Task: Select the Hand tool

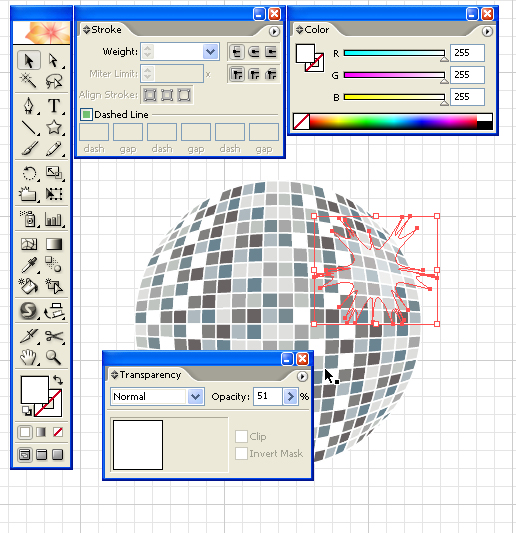Action: coord(29,357)
